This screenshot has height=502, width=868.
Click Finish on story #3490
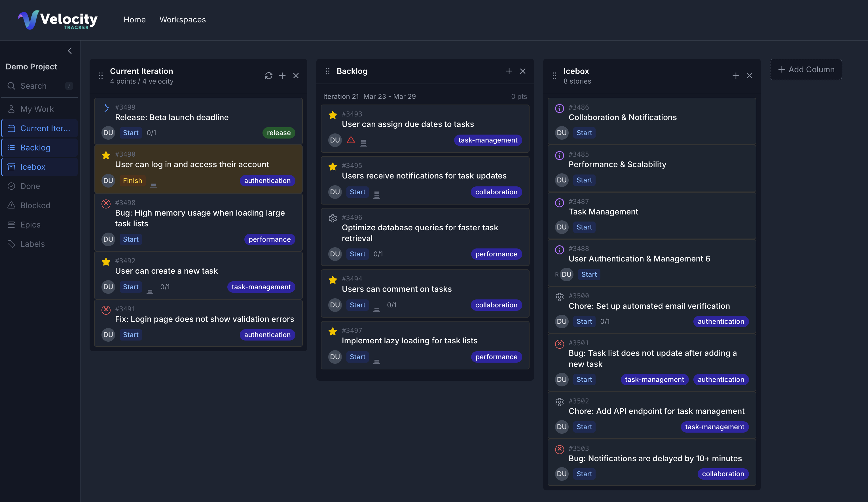coord(132,180)
